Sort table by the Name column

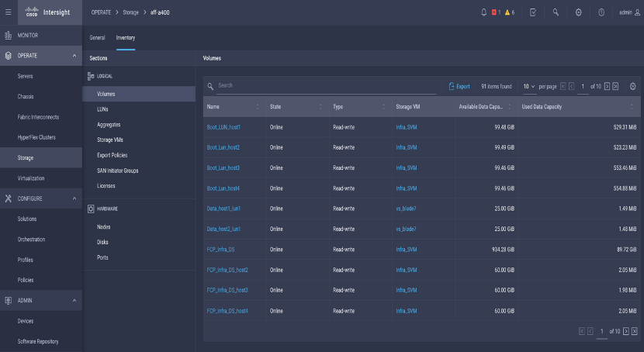pos(213,106)
